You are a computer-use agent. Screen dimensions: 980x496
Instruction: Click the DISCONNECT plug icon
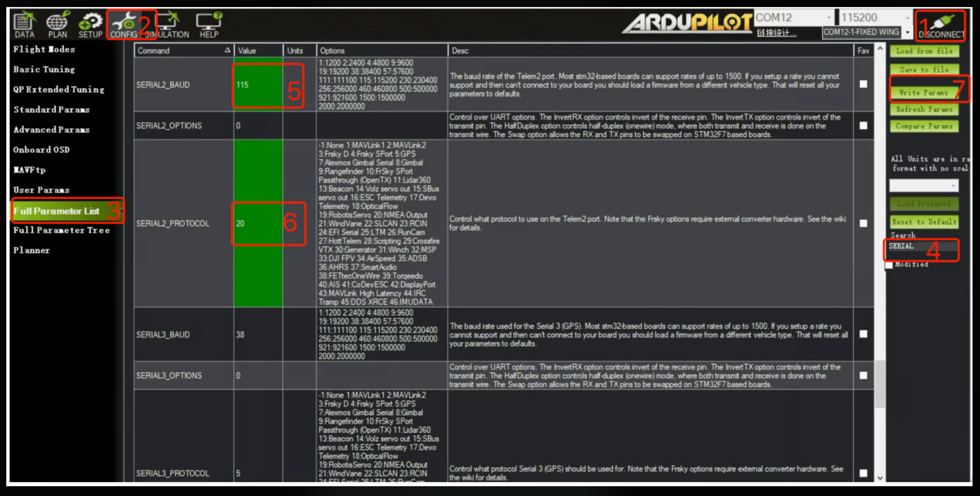tap(941, 26)
